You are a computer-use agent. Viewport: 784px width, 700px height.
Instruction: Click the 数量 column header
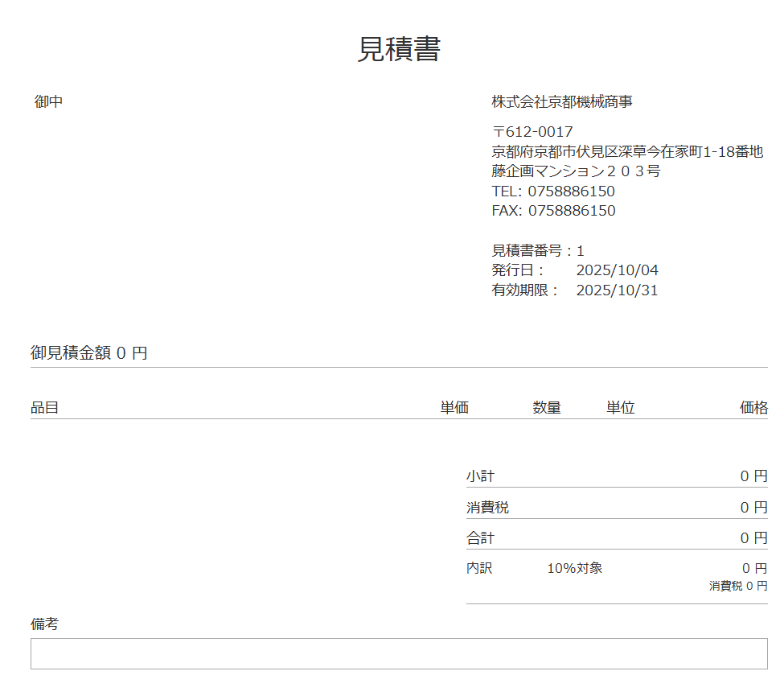click(547, 408)
